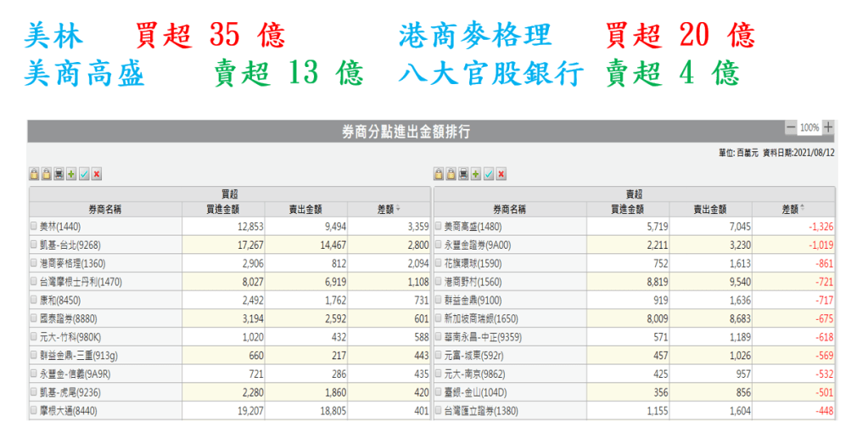Screen dimensions: 868x444
Task: Zoom out with the minus button
Action: tap(791, 127)
